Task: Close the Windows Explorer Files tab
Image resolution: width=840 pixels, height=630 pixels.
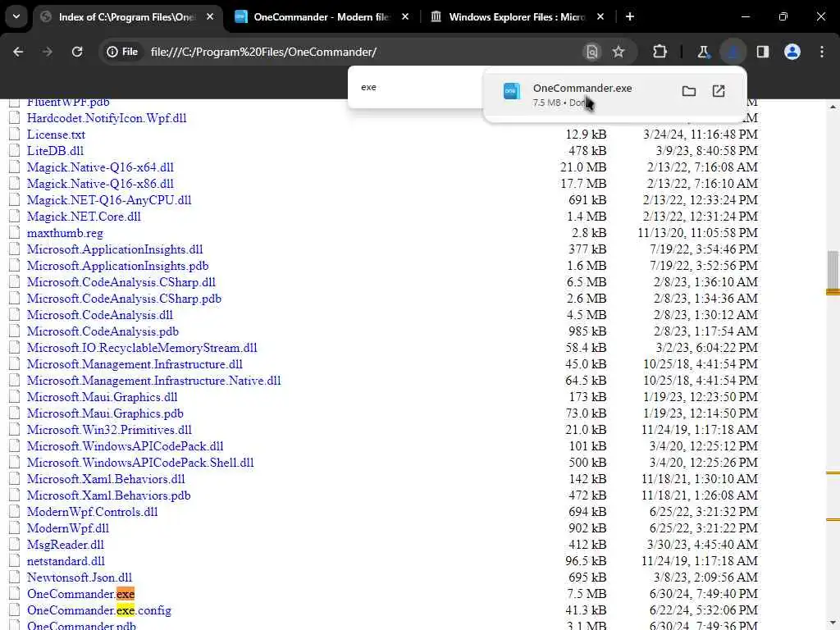Action: [600, 17]
